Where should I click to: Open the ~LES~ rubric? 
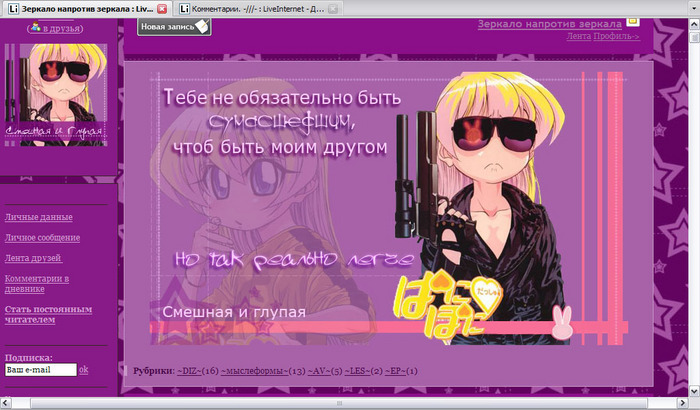(x=357, y=371)
